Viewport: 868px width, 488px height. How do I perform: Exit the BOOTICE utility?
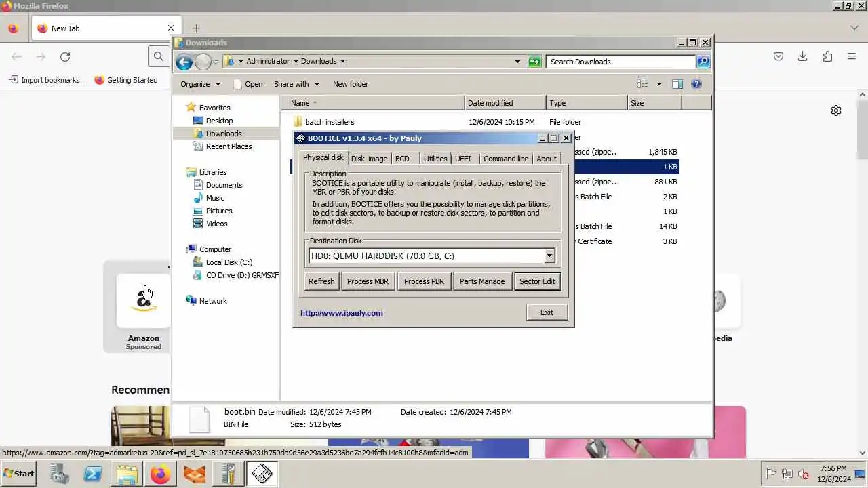pos(547,312)
